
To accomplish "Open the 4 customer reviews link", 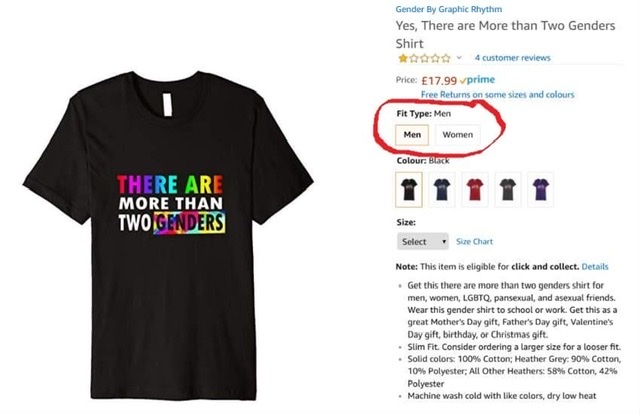I will tap(512, 59).
